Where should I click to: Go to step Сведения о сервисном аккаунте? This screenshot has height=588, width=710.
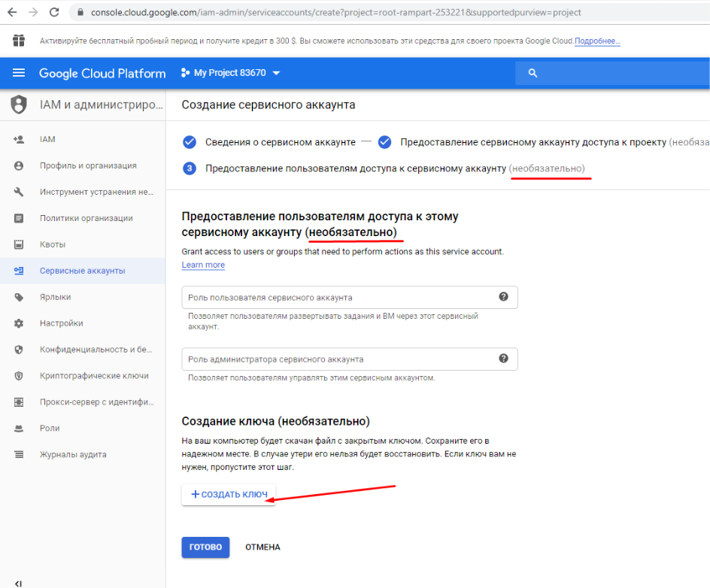tap(269, 142)
